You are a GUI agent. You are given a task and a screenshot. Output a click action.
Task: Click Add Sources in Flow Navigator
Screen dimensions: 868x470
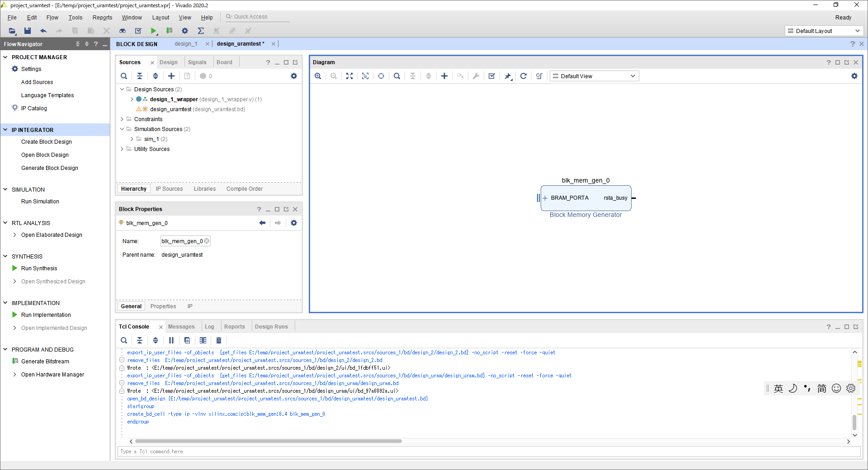tap(37, 82)
